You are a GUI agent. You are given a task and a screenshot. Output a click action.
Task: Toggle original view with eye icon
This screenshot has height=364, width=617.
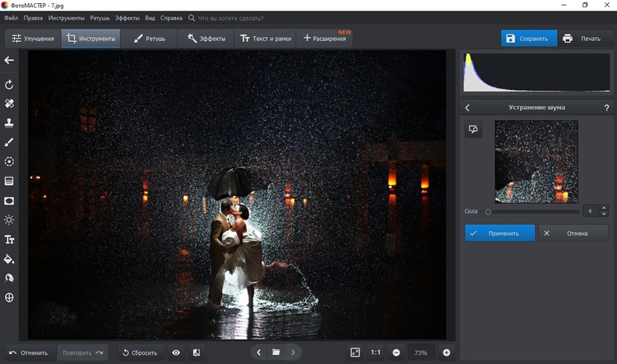(x=175, y=352)
